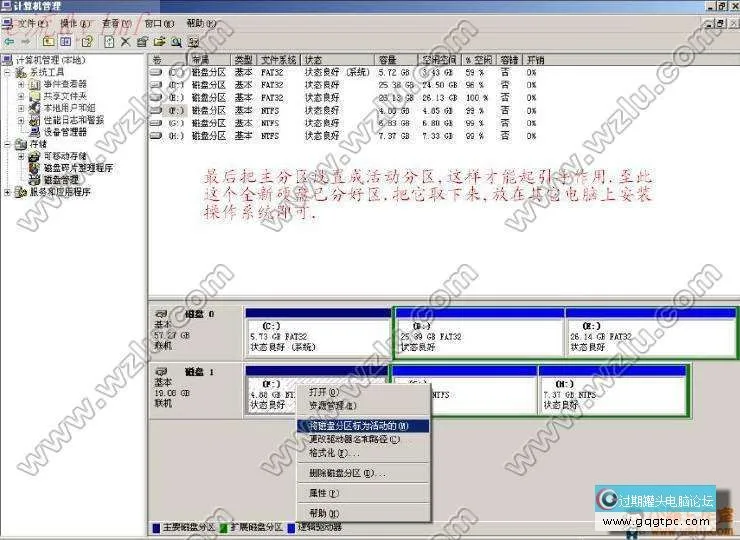Click the Properties toolbar icon
The height and width of the screenshot is (540, 740).
point(142,42)
